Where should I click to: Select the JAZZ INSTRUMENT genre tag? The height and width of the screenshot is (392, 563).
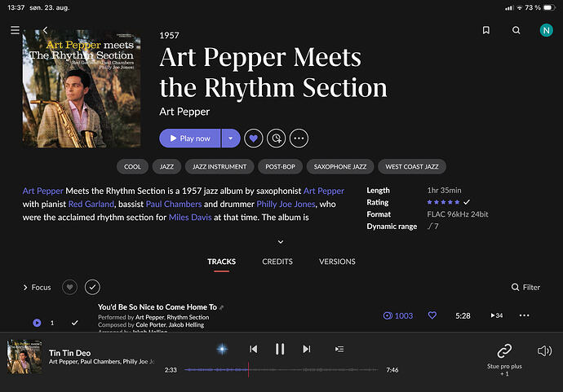pos(219,166)
